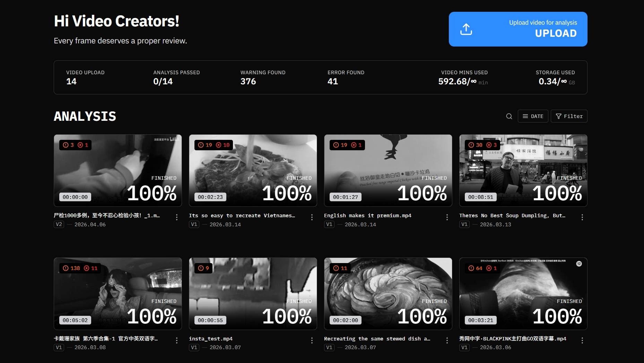
Task: Open options menu for Its so easy to recreate Vietnamese
Action: tap(312, 217)
